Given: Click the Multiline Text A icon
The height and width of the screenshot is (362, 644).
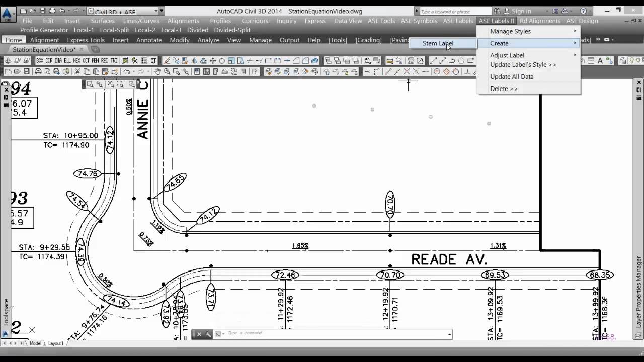Looking at the screenshot, I should coord(600,61).
